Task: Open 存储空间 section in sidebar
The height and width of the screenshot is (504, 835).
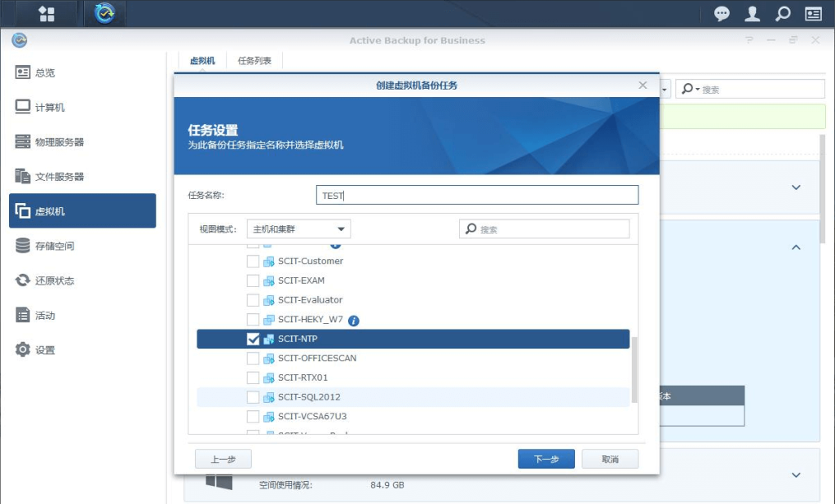Action: pyautogui.click(x=82, y=245)
